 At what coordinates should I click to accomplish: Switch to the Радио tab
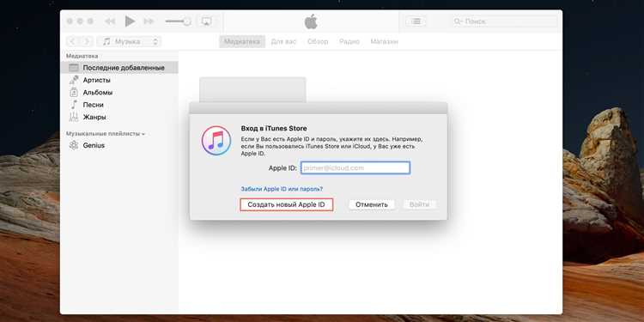[349, 41]
